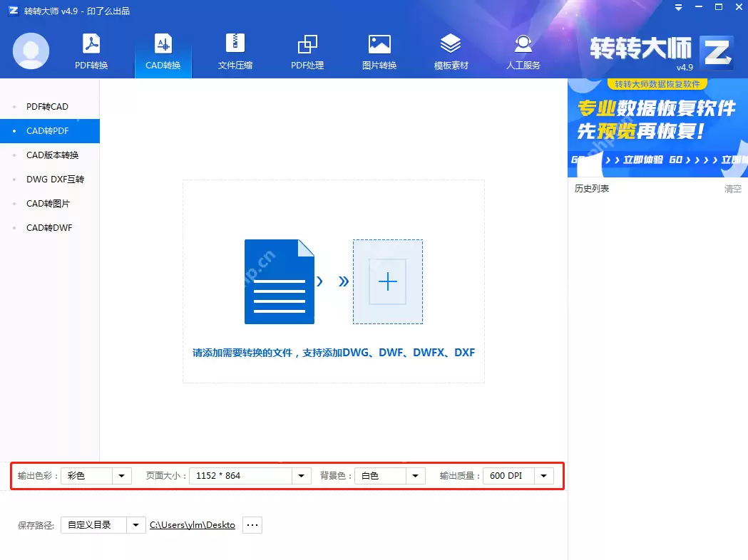Open the user account avatar
The width and height of the screenshot is (748, 560).
31,51
